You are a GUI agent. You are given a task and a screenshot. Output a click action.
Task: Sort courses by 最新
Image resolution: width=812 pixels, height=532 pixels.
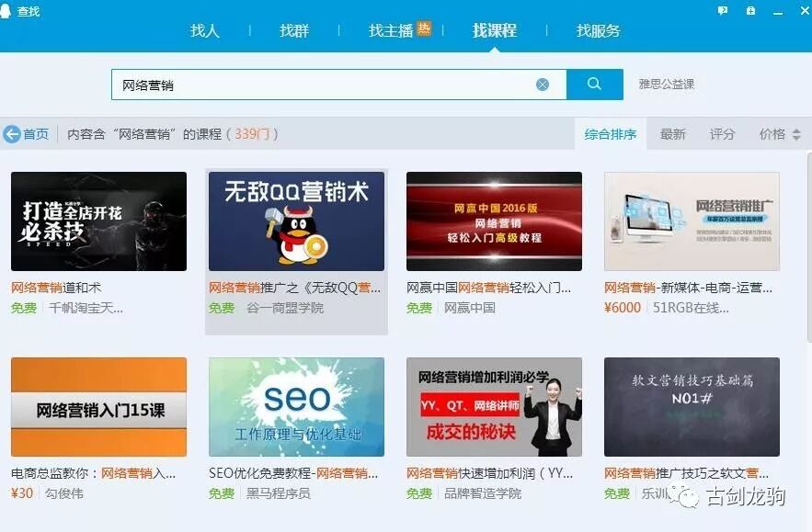[673, 133]
